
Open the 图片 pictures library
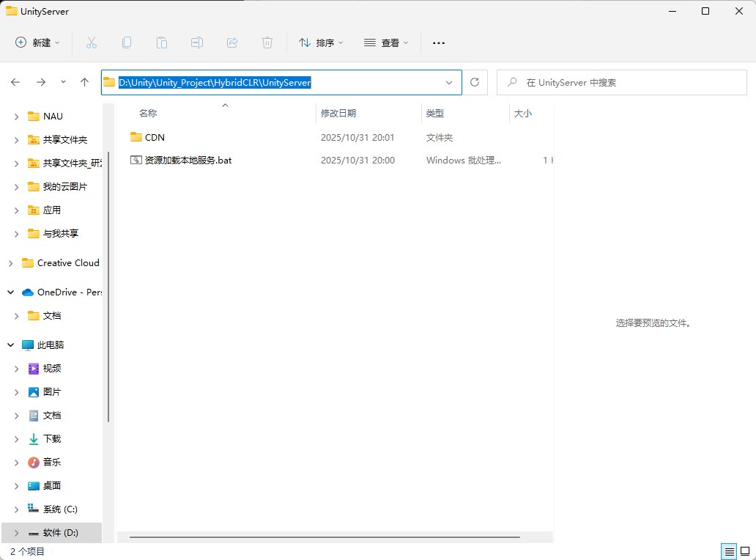[45, 391]
